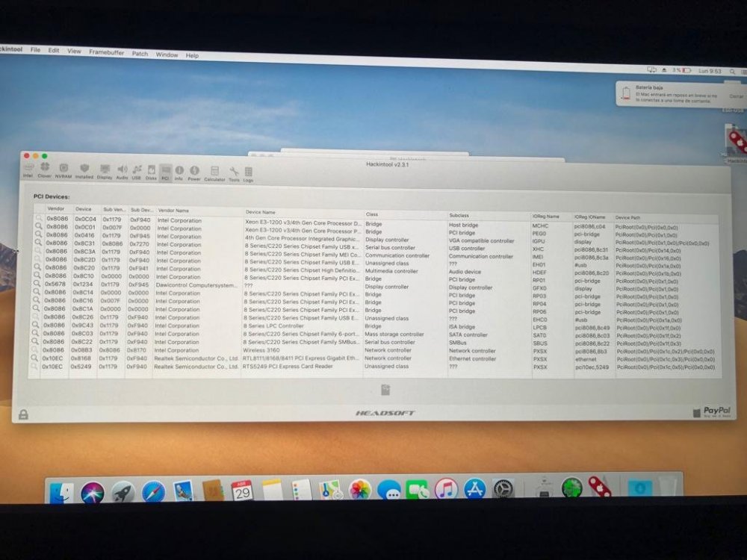
Task: Open the Power toolbar section
Action: pos(194,173)
